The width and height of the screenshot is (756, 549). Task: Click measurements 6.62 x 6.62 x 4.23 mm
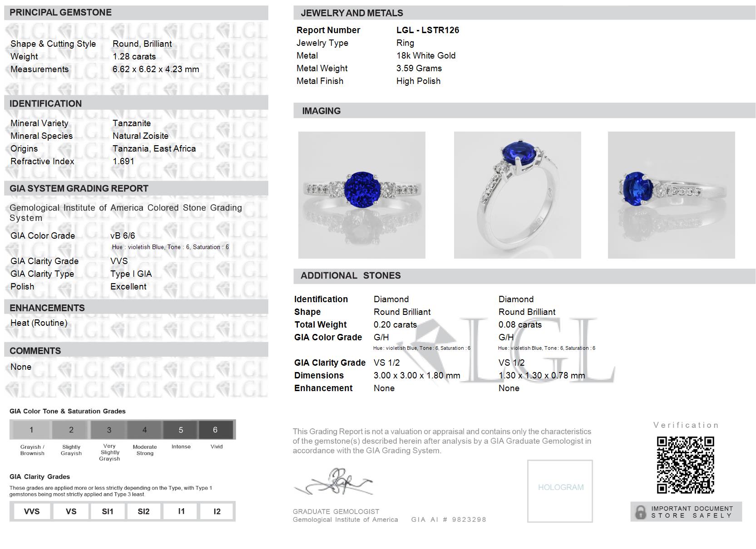coord(156,69)
